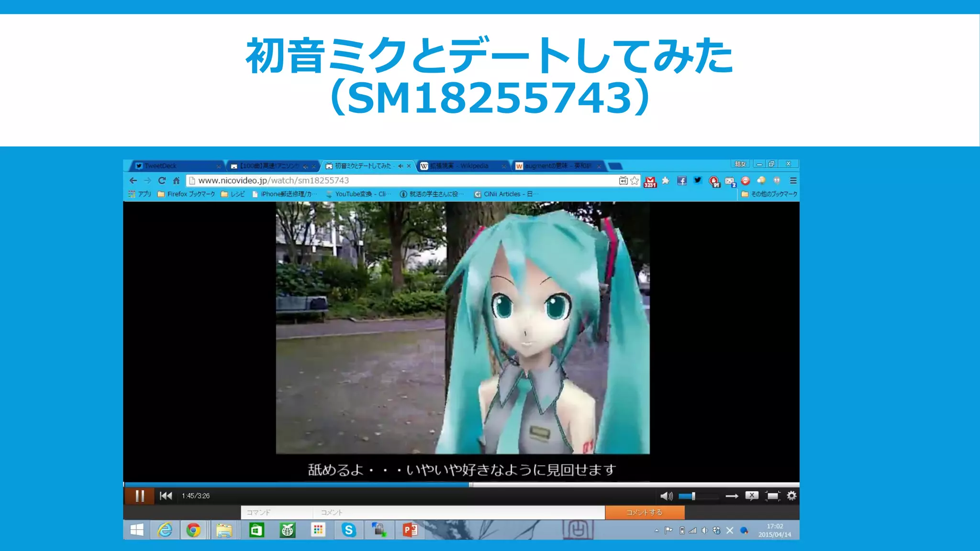Open the Windows Start button
980x551 pixels.
tap(137, 530)
